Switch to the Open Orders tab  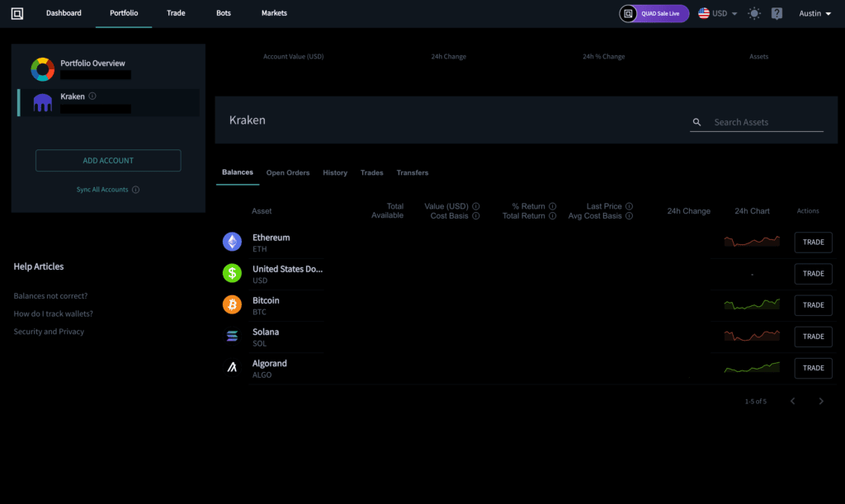[287, 172]
